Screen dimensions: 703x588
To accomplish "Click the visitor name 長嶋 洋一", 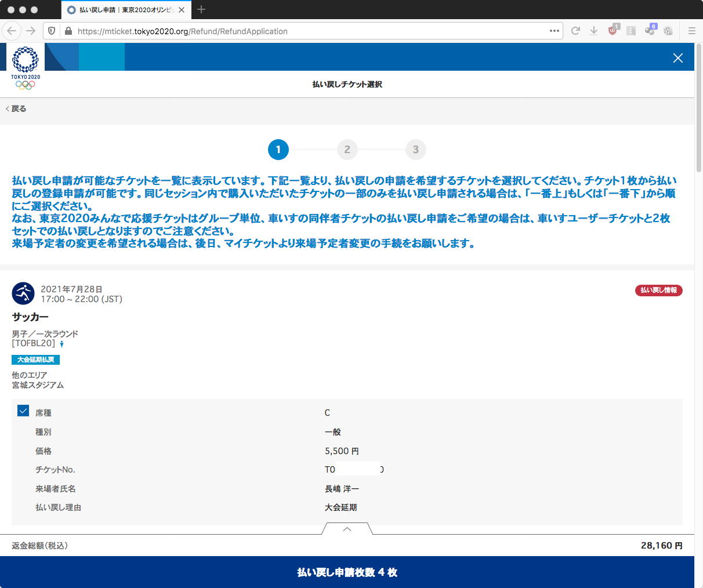I will tap(342, 489).
